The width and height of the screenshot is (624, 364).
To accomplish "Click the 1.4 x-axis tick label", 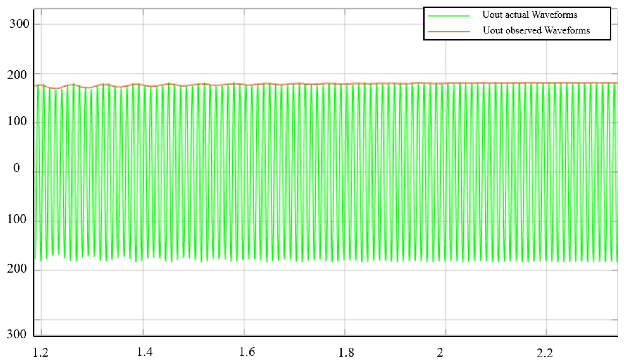I will click(x=145, y=352).
